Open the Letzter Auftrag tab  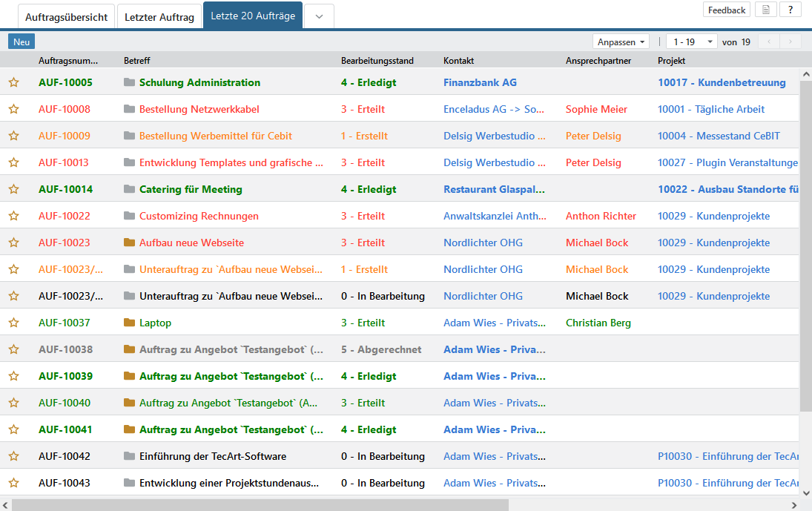(159, 16)
